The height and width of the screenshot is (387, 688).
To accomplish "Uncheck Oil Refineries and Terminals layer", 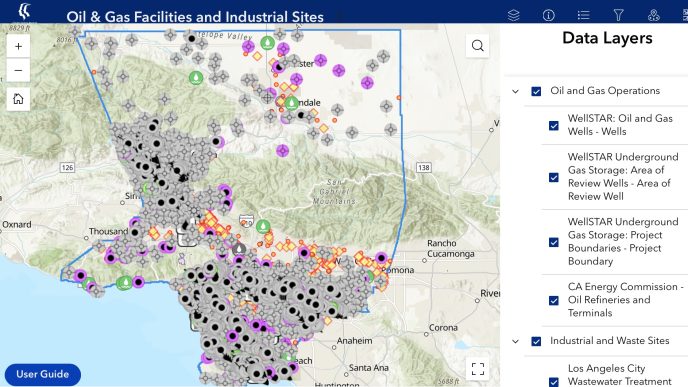I will pos(554,301).
